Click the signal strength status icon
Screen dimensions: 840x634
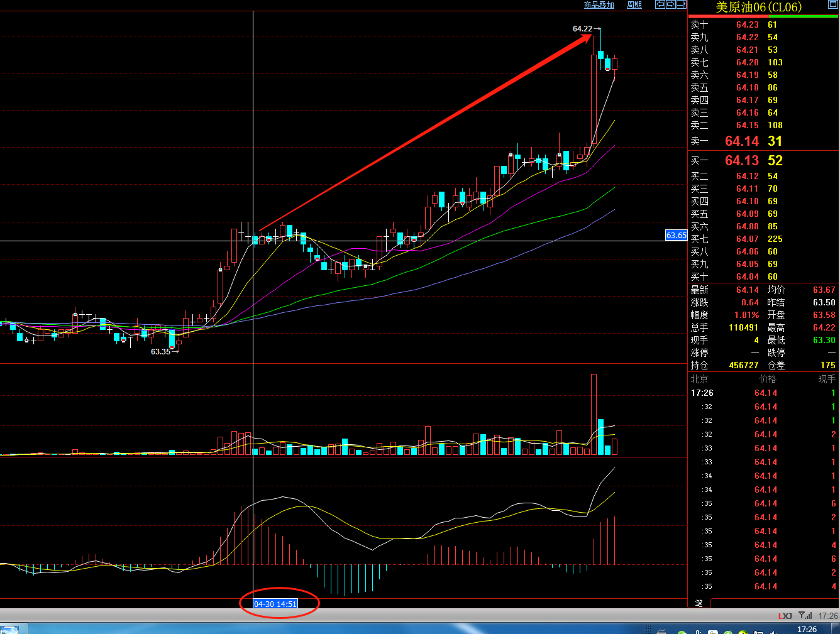805,616
